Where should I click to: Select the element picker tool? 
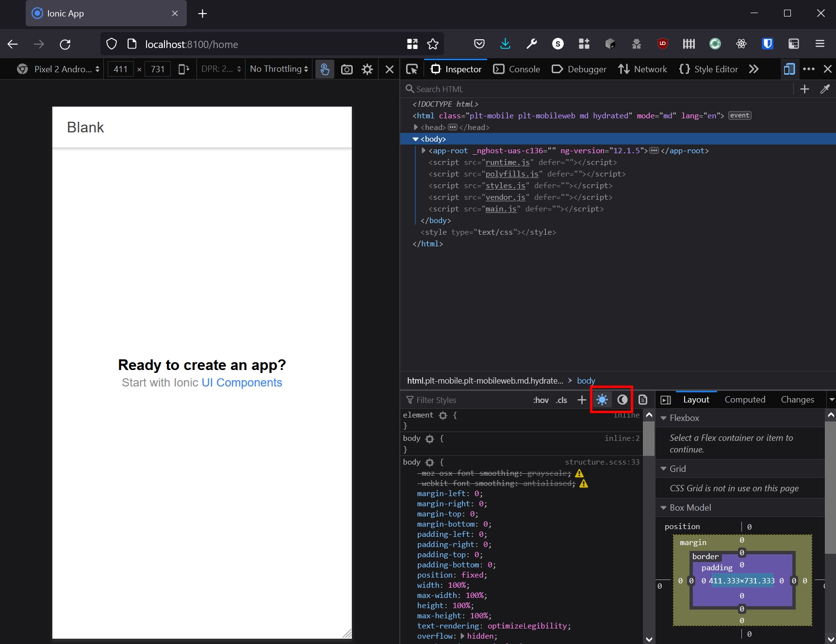(412, 69)
